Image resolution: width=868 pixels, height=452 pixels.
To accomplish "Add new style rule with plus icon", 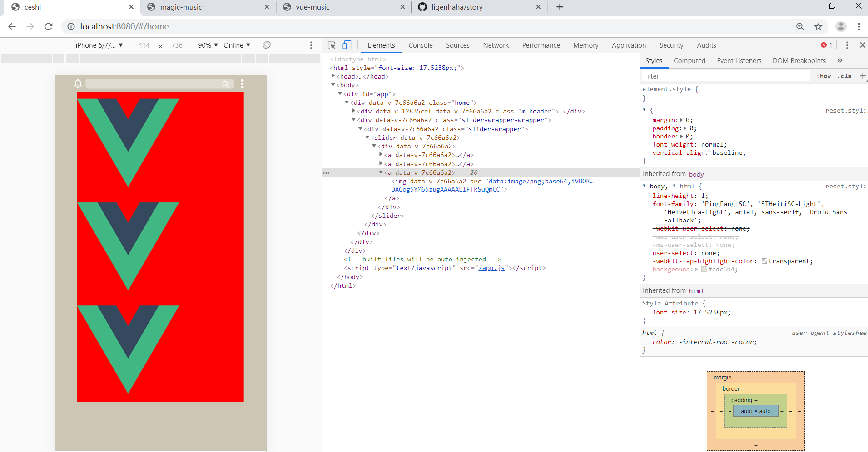I will (863, 76).
